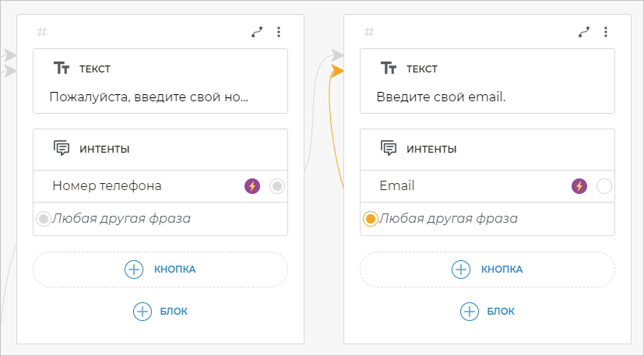Screen dimensions: 644x356
Task: Add a button with КНОПКА in left block
Action: tap(160, 270)
